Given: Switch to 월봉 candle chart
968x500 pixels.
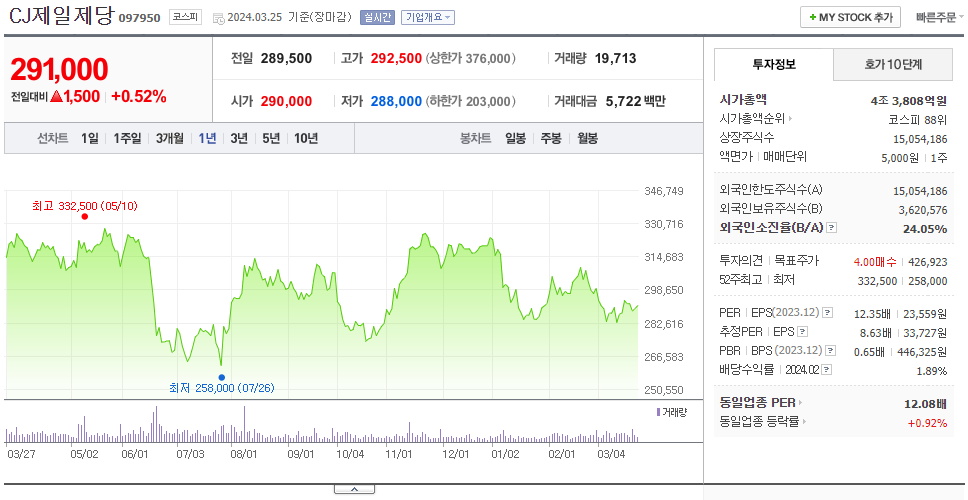Looking at the screenshot, I should (x=588, y=138).
